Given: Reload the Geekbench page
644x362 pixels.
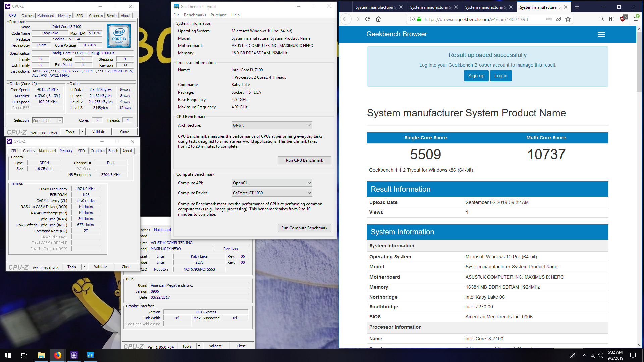Looking at the screenshot, I should click(368, 19).
